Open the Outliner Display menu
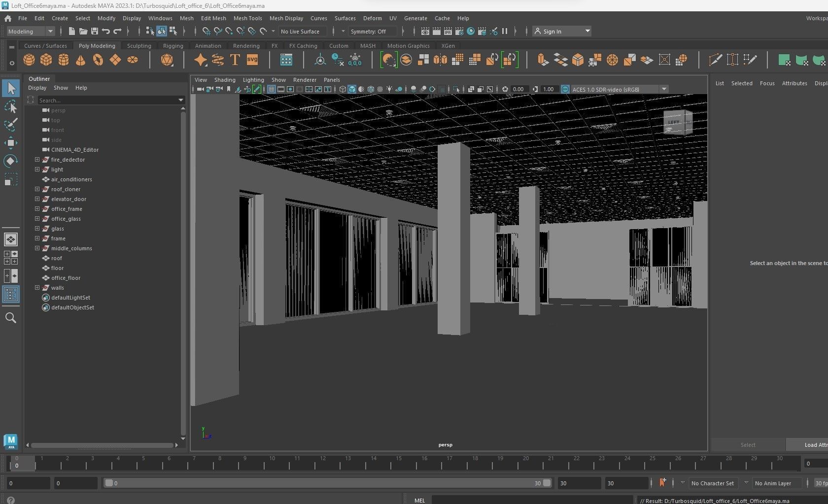This screenshot has height=504, width=828. (37, 88)
